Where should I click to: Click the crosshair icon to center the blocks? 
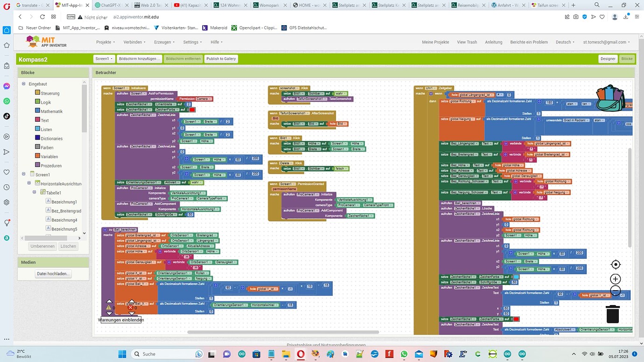615,264
